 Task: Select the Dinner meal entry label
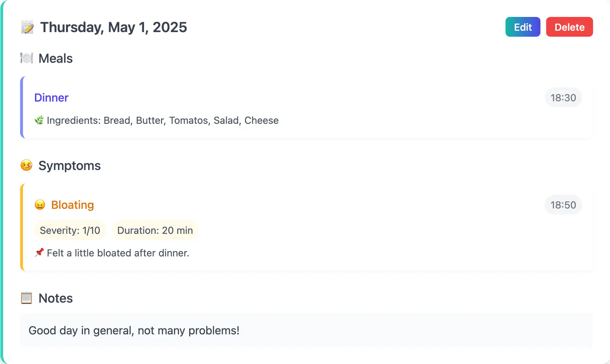[51, 98]
